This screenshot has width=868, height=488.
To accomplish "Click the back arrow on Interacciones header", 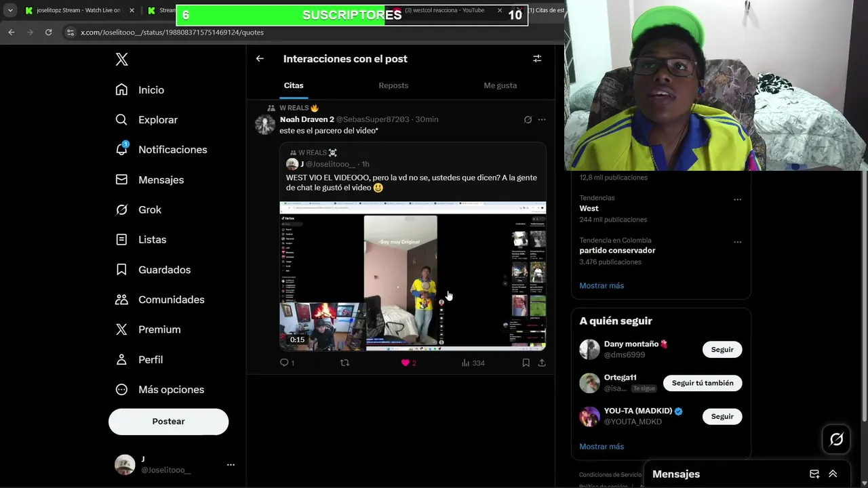I will click(x=260, y=59).
